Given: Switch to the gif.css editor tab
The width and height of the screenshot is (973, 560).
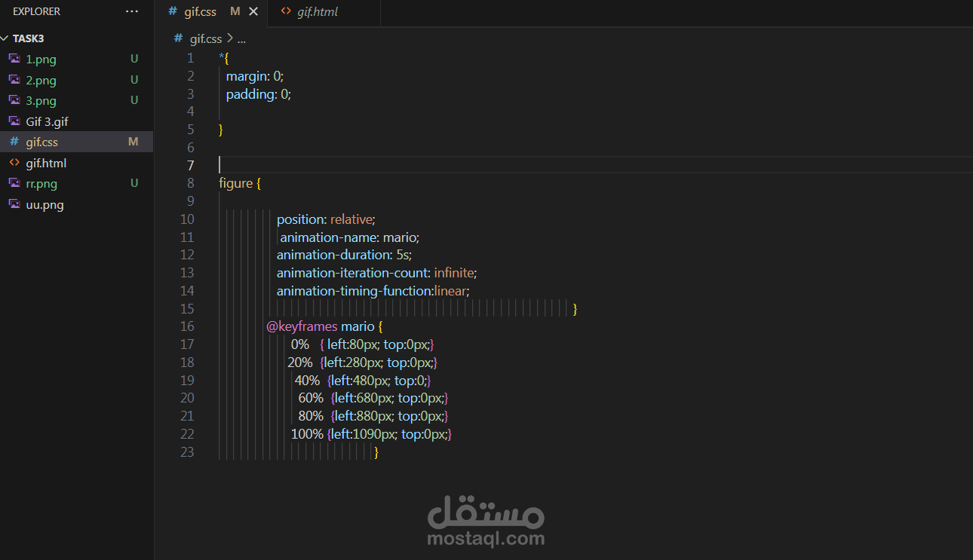Looking at the screenshot, I should [209, 12].
